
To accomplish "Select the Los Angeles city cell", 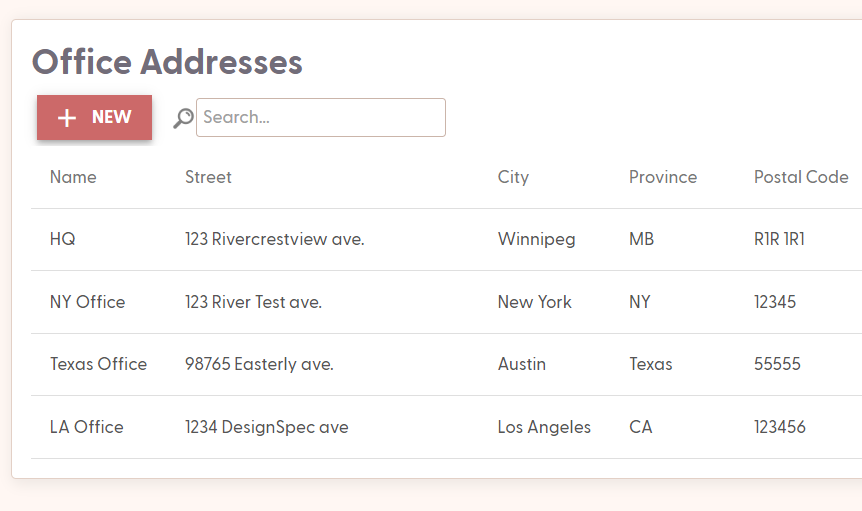I will coord(544,427).
